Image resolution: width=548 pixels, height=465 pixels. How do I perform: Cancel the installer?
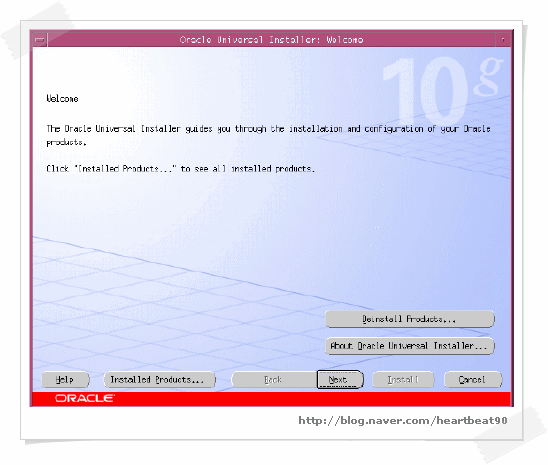(x=473, y=379)
